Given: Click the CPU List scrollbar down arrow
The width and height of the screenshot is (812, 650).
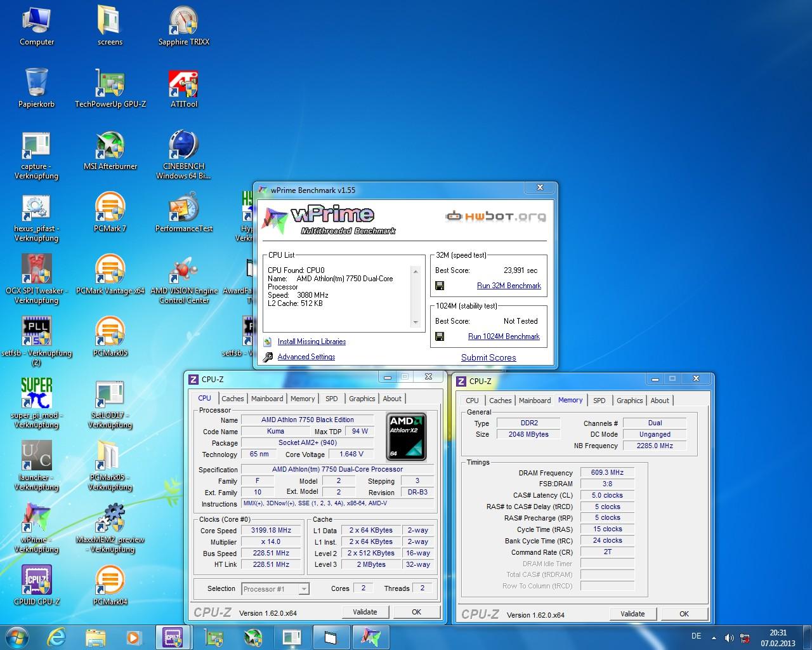Looking at the screenshot, I should pos(416,322).
